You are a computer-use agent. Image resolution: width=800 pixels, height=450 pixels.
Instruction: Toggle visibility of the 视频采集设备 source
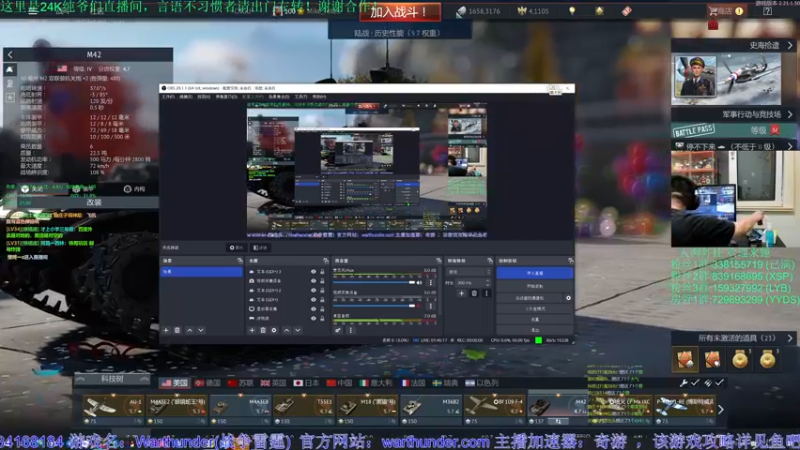click(313, 281)
